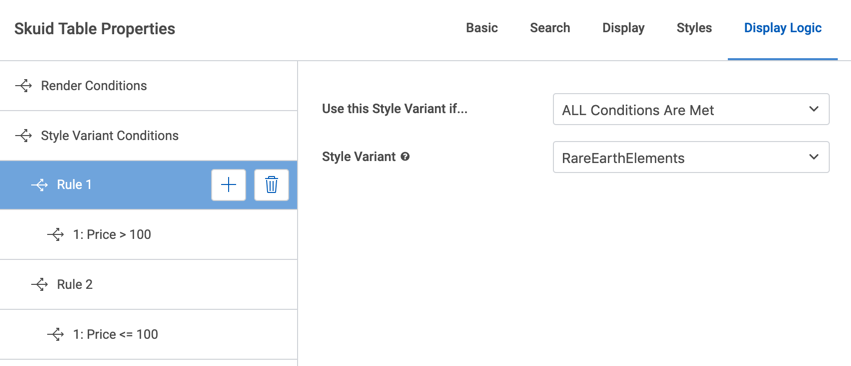
Task: Open the RareEarthElements style variant dropdown
Action: [x=691, y=157]
